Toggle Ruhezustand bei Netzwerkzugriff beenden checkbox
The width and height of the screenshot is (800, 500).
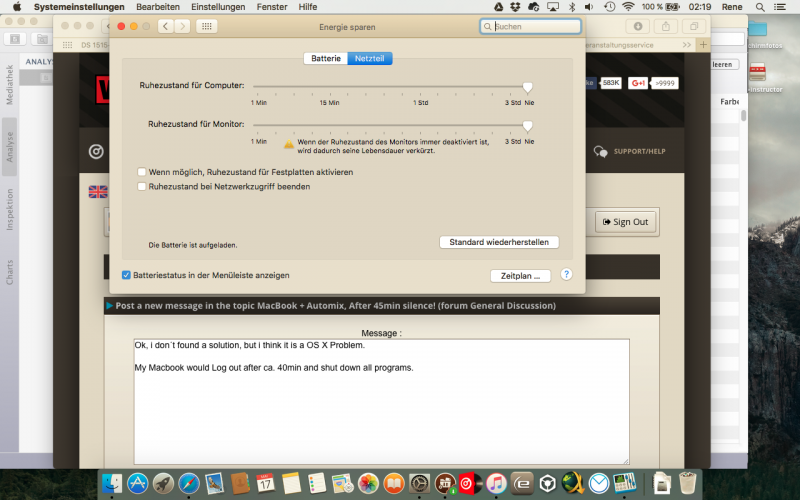click(x=142, y=187)
